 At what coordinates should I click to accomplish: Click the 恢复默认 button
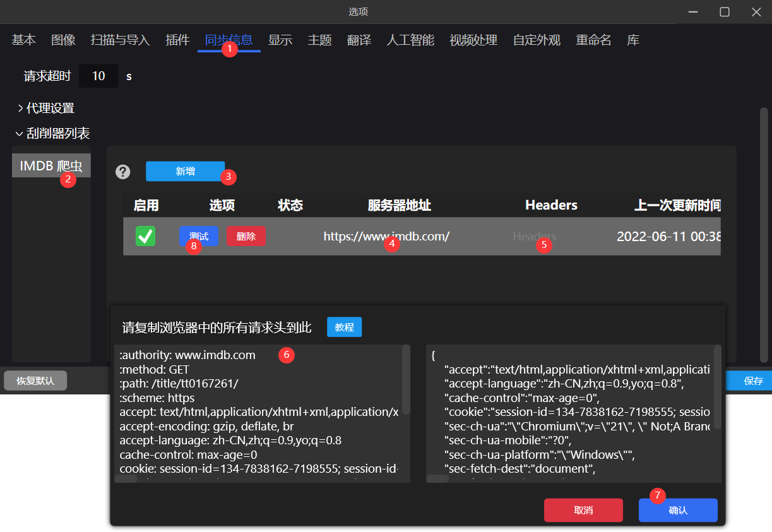pyautogui.click(x=35, y=381)
